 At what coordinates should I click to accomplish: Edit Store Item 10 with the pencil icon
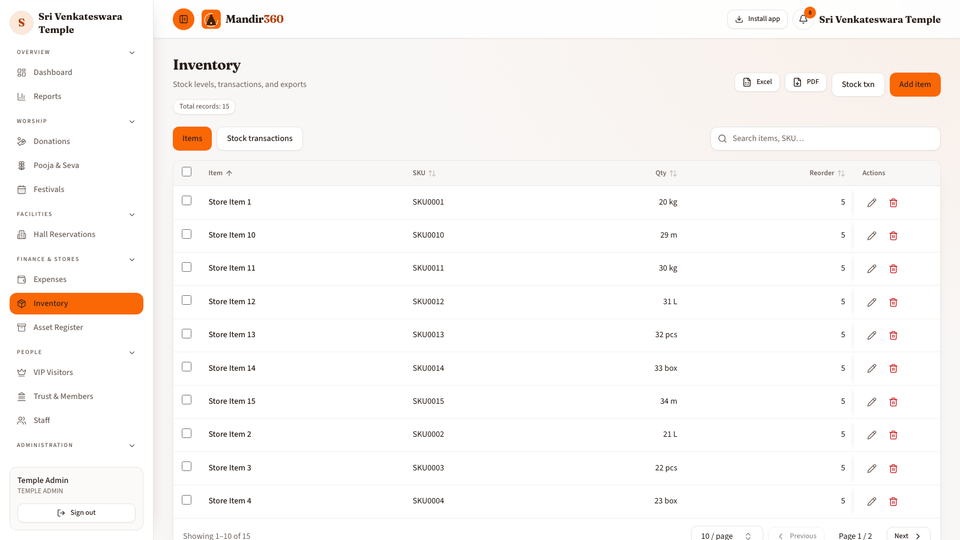(x=872, y=236)
